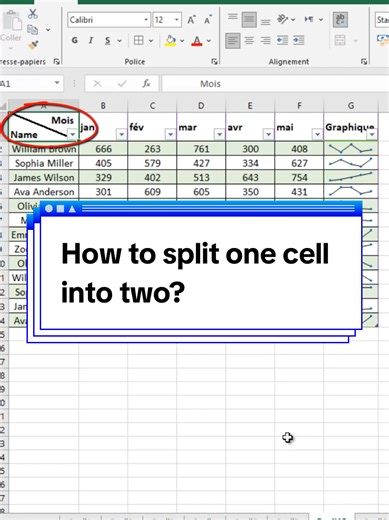The height and width of the screenshot is (520, 389).
Task: Click the Cut scissors icon
Action: (x=33, y=14)
